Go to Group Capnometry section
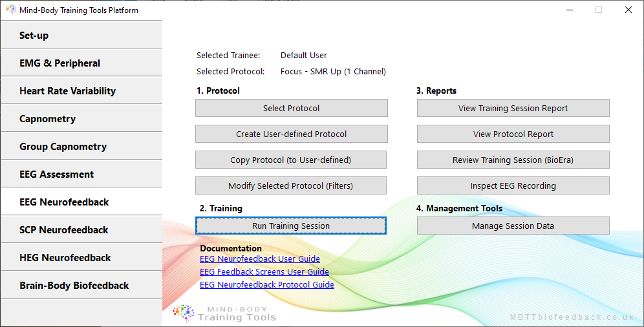The width and height of the screenshot is (644, 327). (x=81, y=147)
